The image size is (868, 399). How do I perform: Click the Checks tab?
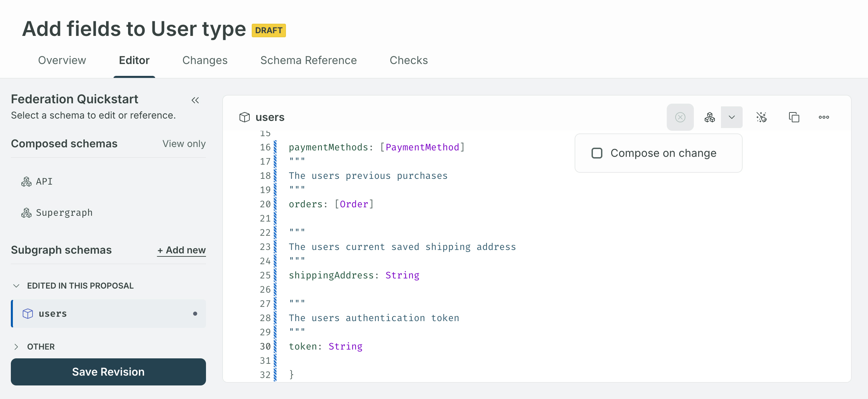click(408, 60)
